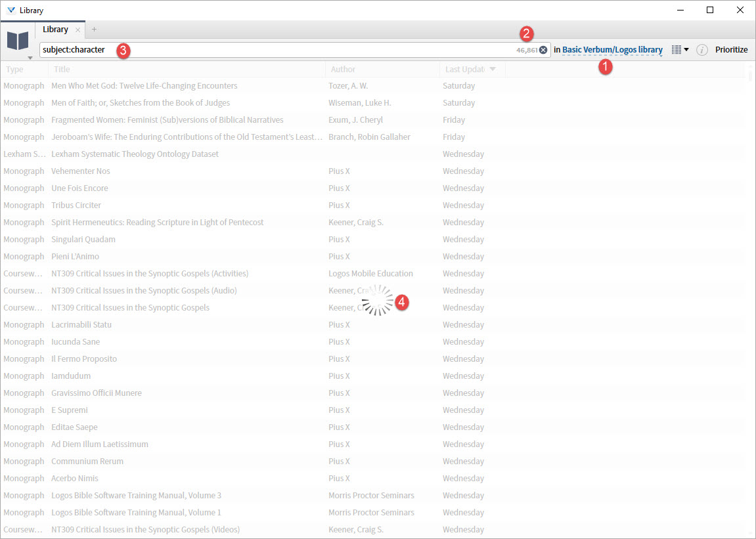Screen dimensions: 756x539
Task: Open Men of Faith; or, Sketches from Judges
Action: [x=141, y=102]
